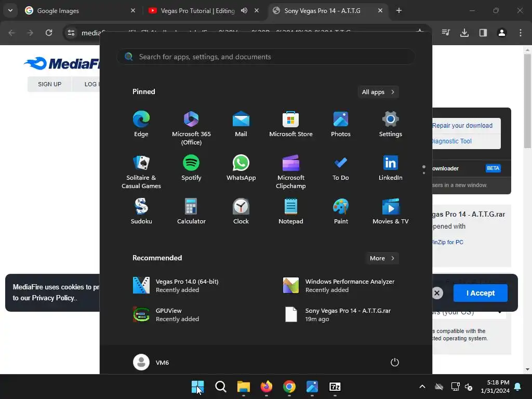Reload the MediaFire page
The width and height of the screenshot is (532, 399).
point(49,33)
